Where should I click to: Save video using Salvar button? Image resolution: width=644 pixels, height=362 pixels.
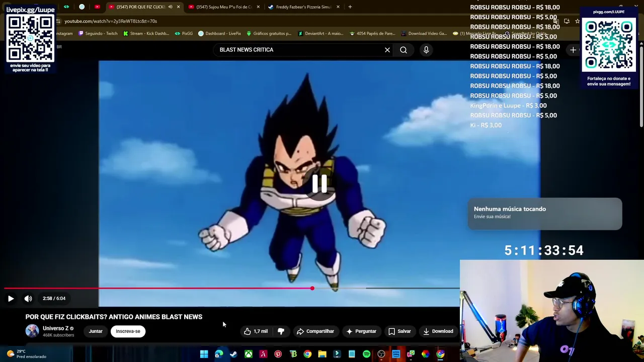399,331
